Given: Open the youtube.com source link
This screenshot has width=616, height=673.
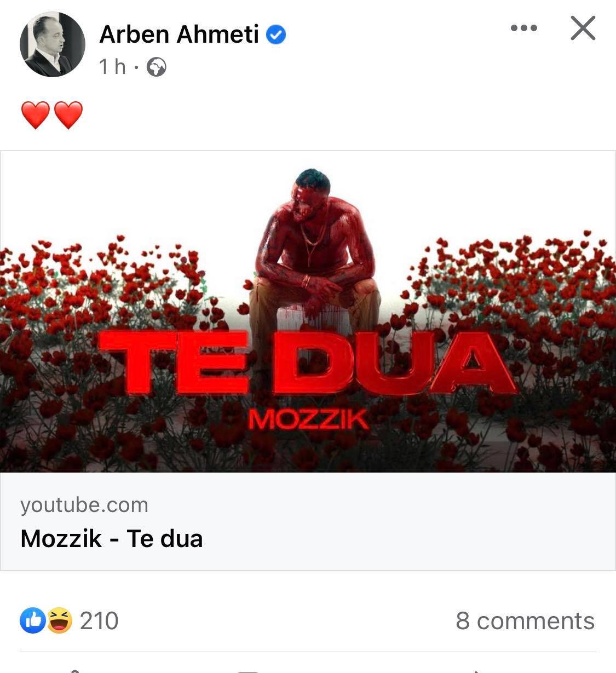Looking at the screenshot, I should 84,505.
